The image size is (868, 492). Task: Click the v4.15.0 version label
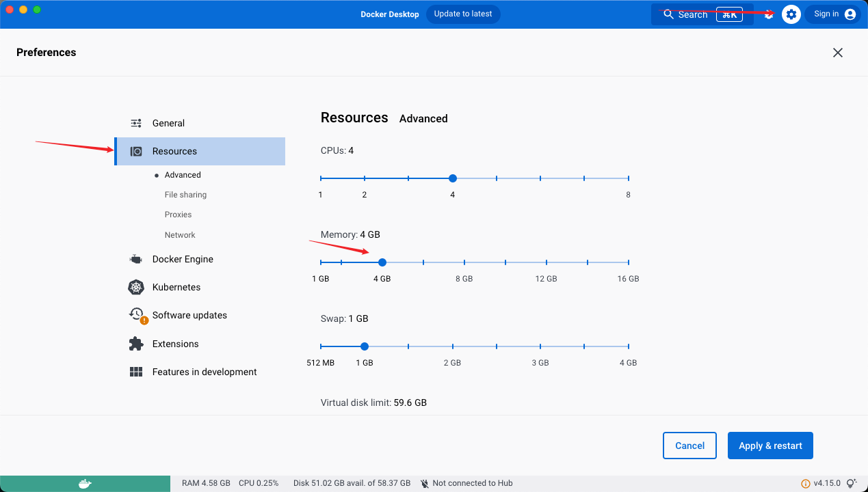[827, 483]
